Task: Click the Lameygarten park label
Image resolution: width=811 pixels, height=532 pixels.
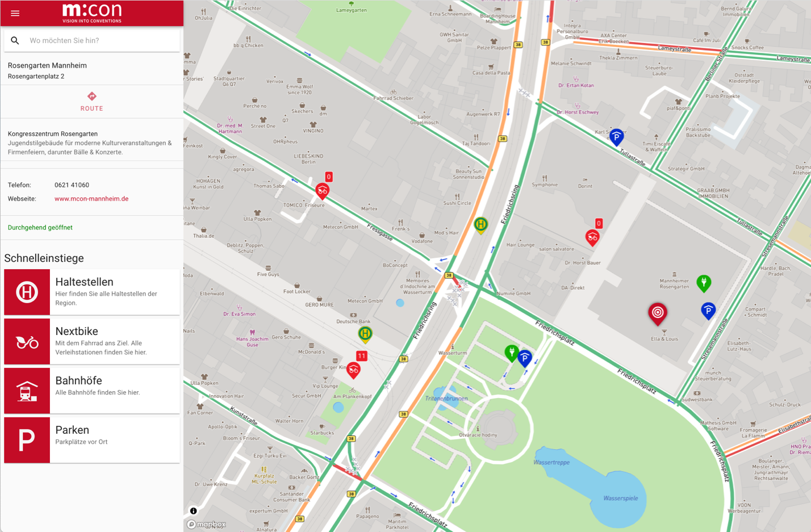Action: (352, 10)
